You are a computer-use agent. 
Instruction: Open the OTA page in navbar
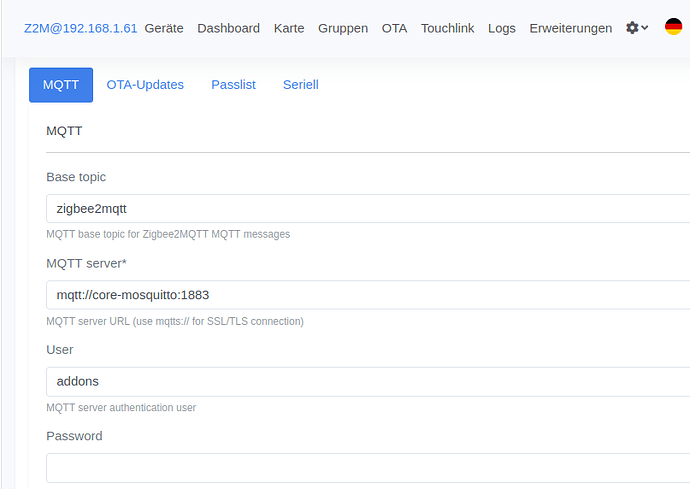pos(394,28)
